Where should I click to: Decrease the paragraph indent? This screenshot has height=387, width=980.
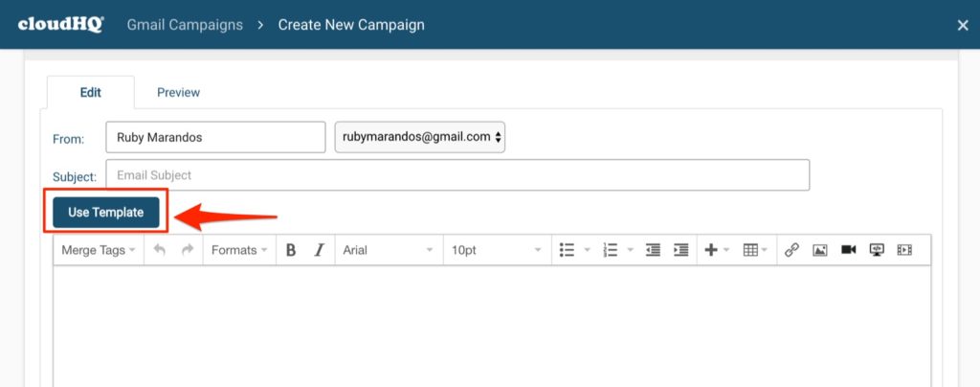point(653,250)
